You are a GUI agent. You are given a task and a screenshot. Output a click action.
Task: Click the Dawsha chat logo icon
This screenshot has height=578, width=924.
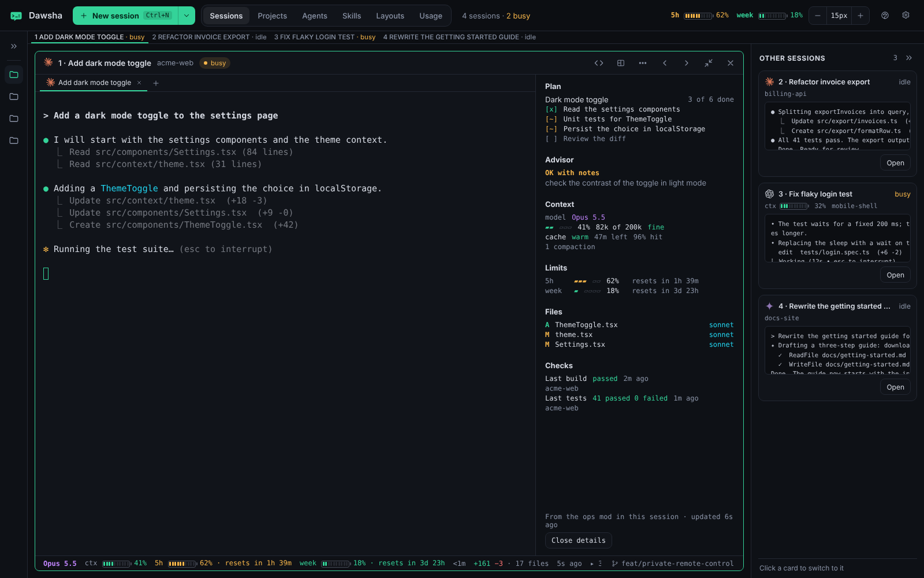pyautogui.click(x=16, y=16)
